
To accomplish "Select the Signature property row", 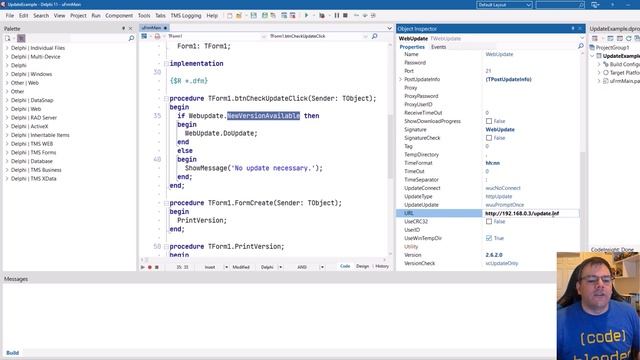I will point(488,129).
